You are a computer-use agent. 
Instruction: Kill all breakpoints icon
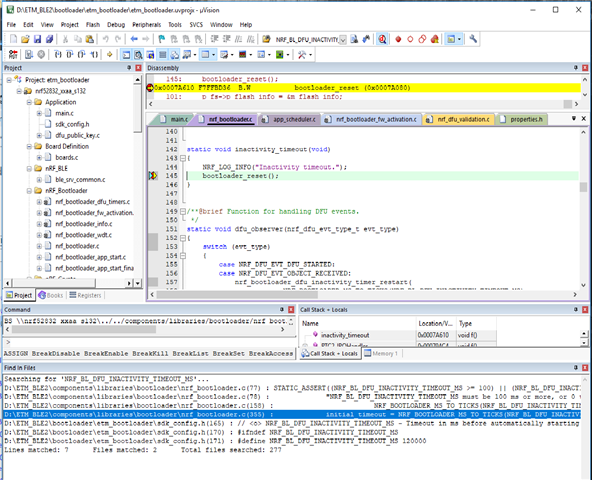click(435, 39)
